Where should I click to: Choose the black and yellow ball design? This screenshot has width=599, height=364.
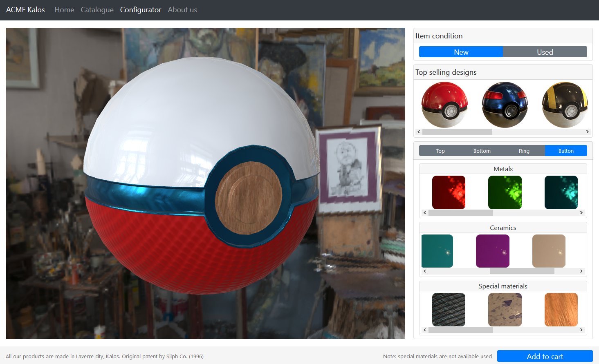tap(565, 105)
